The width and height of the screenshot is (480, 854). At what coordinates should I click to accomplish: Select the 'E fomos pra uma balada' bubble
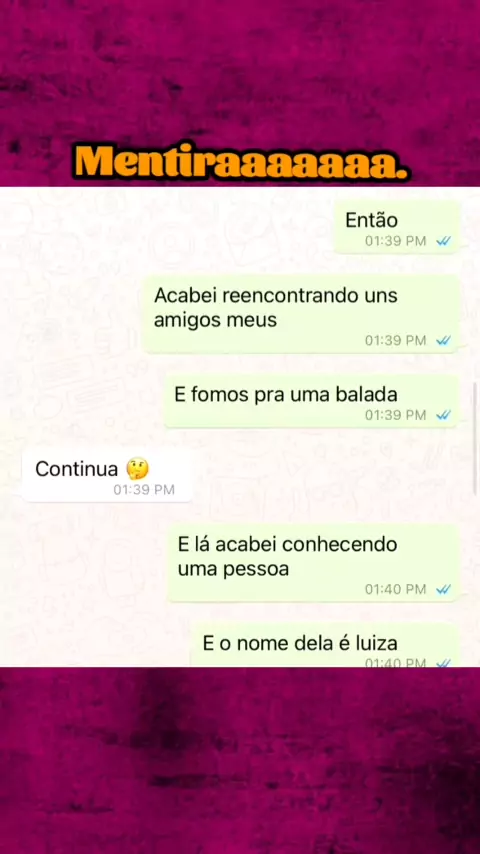click(x=311, y=401)
